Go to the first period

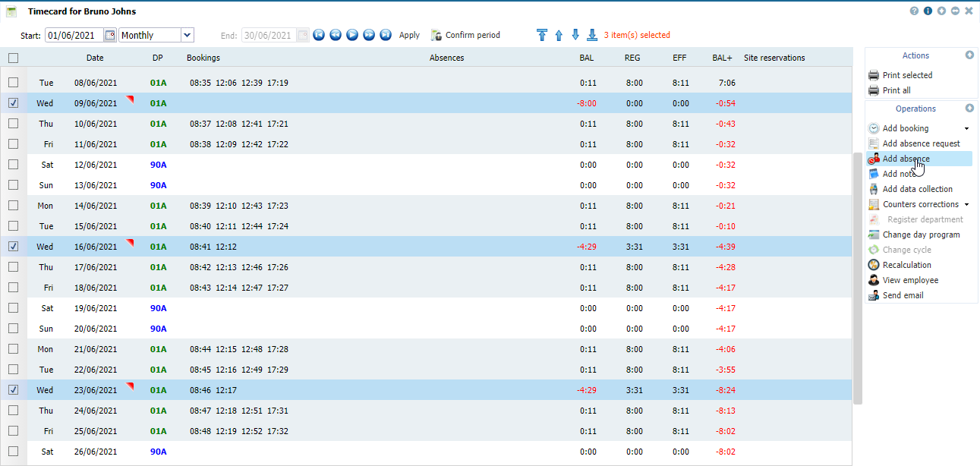(x=319, y=35)
